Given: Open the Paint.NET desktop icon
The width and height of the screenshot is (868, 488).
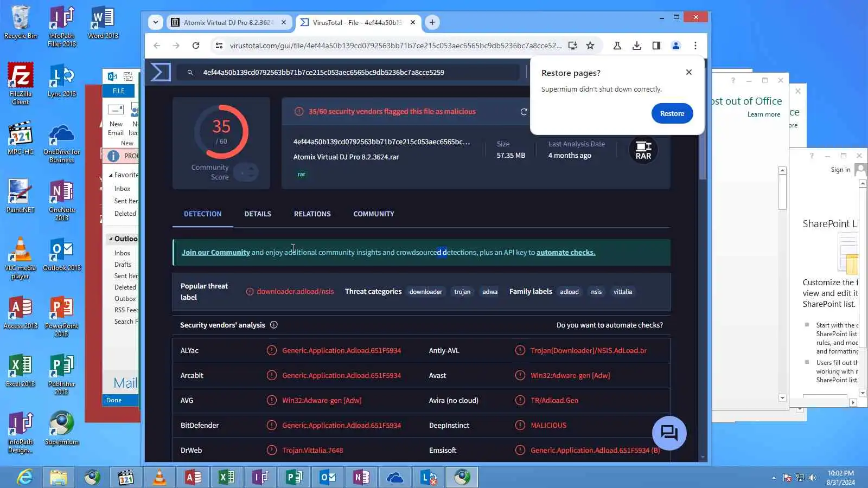Looking at the screenshot, I should [21, 196].
